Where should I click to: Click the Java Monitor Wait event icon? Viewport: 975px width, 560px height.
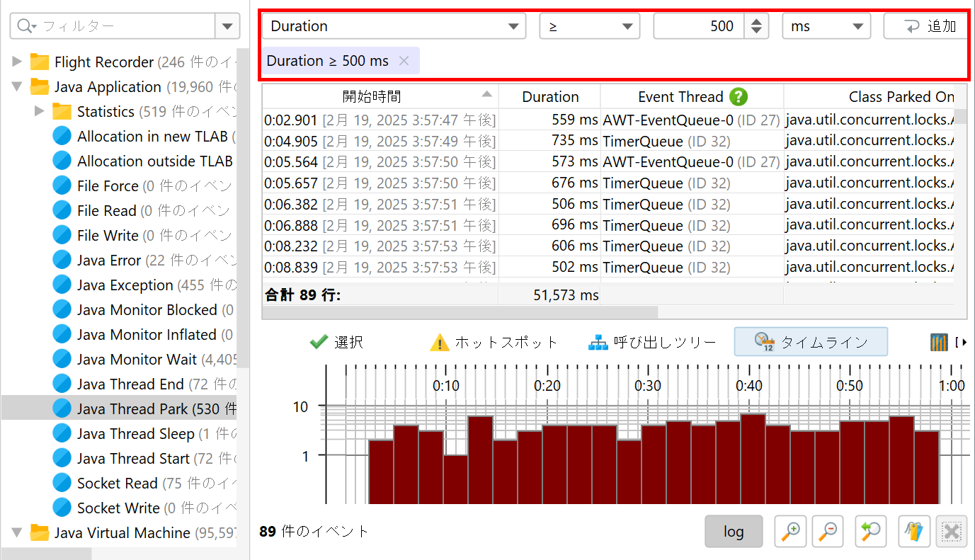(62, 360)
